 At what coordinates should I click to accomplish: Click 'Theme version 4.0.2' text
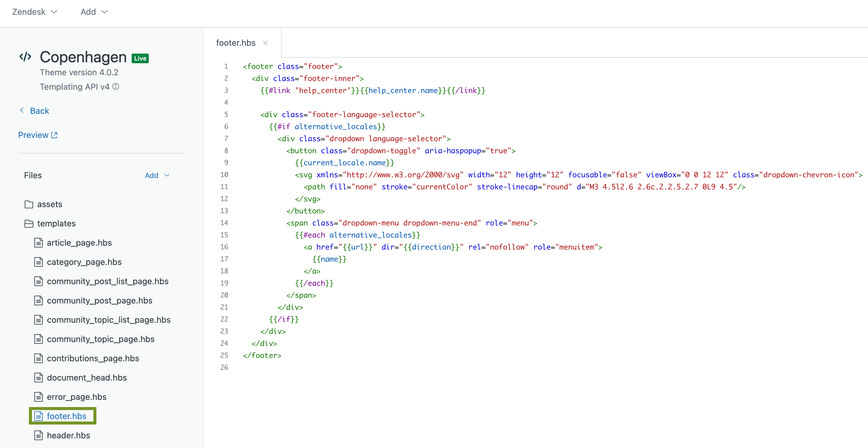[x=79, y=73]
